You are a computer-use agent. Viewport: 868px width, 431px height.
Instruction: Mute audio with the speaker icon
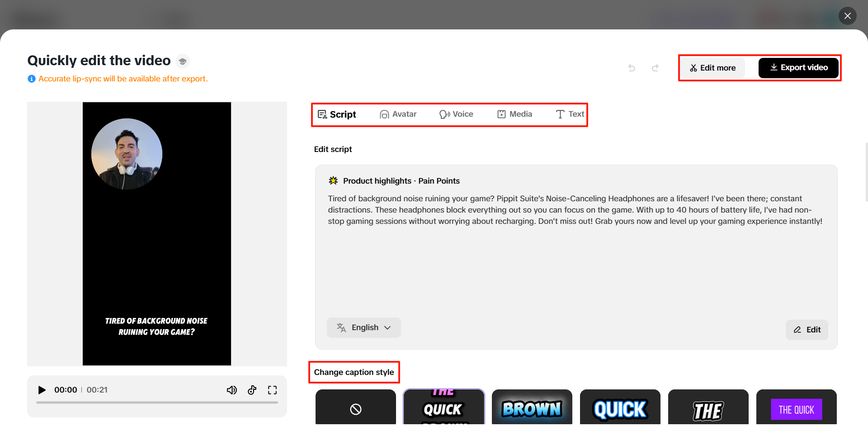(232, 389)
